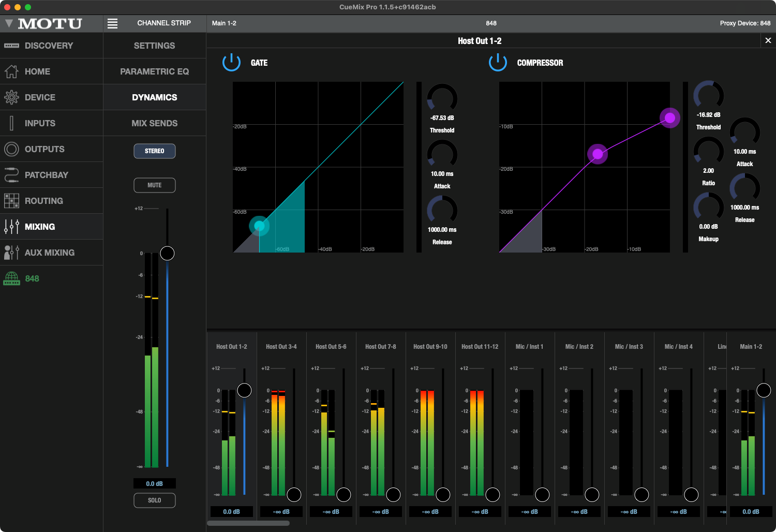Click the Host Out 3-4 fader knob
Viewport: 776px width, 532px height.
pos(294,495)
